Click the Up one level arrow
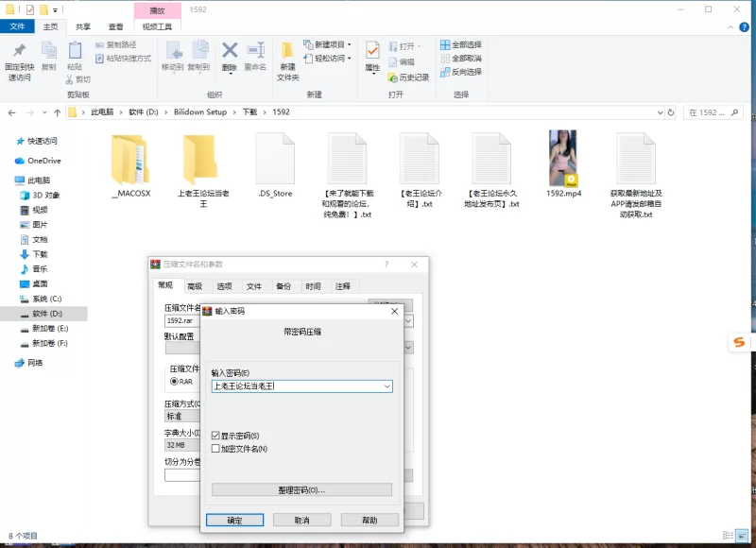This screenshot has height=548, width=756. 58,112
